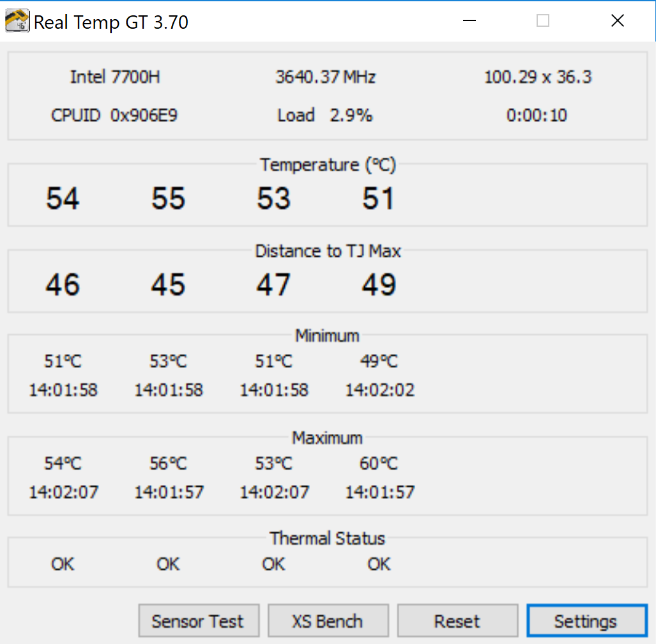This screenshot has height=644, width=656.
Task: Click the Intel 7700H processor label
Action: (115, 77)
